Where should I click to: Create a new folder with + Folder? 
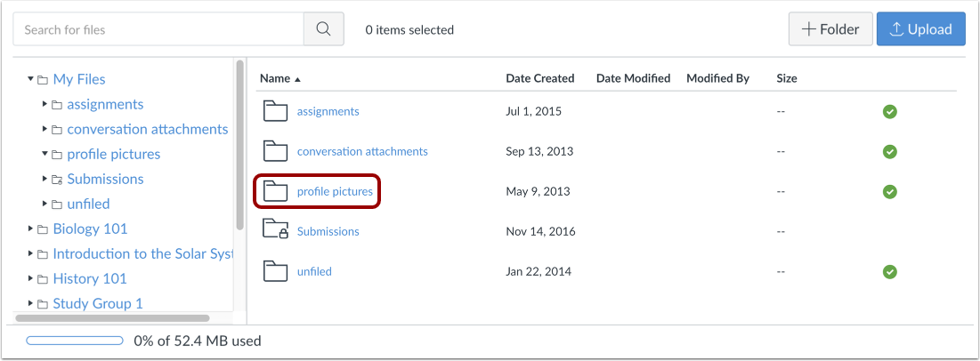tap(830, 29)
